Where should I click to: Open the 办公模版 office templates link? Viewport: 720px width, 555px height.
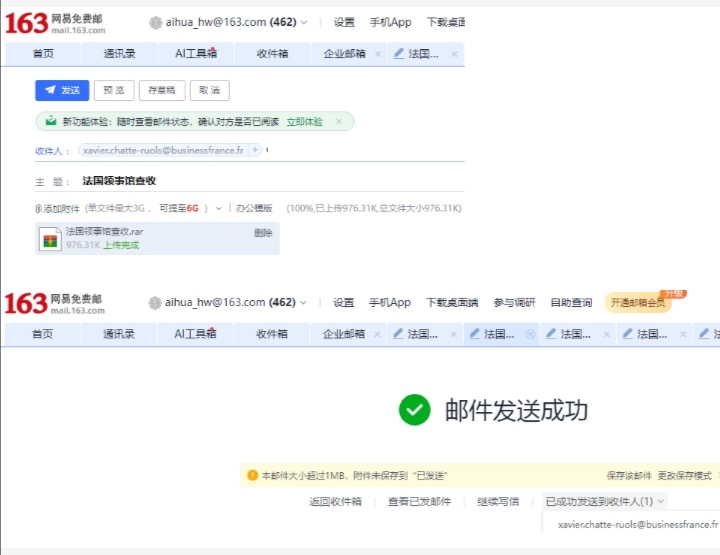[x=254, y=208]
